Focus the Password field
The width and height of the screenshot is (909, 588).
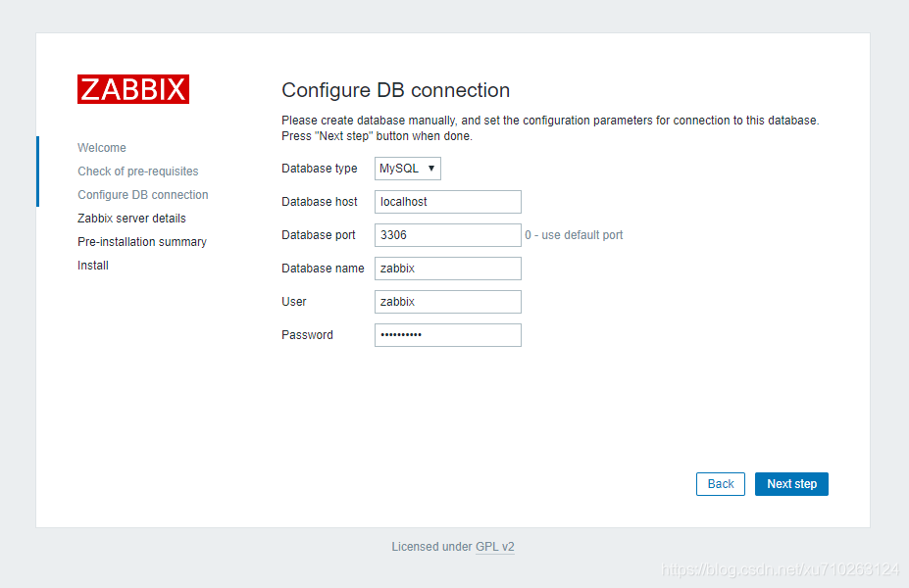(447, 335)
